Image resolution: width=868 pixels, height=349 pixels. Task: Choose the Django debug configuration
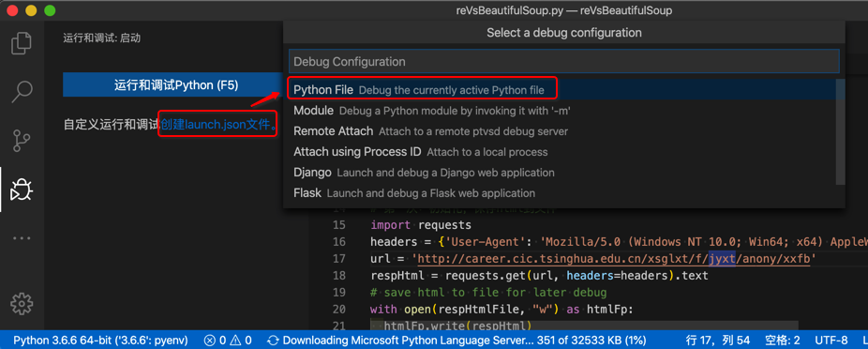tap(560, 173)
